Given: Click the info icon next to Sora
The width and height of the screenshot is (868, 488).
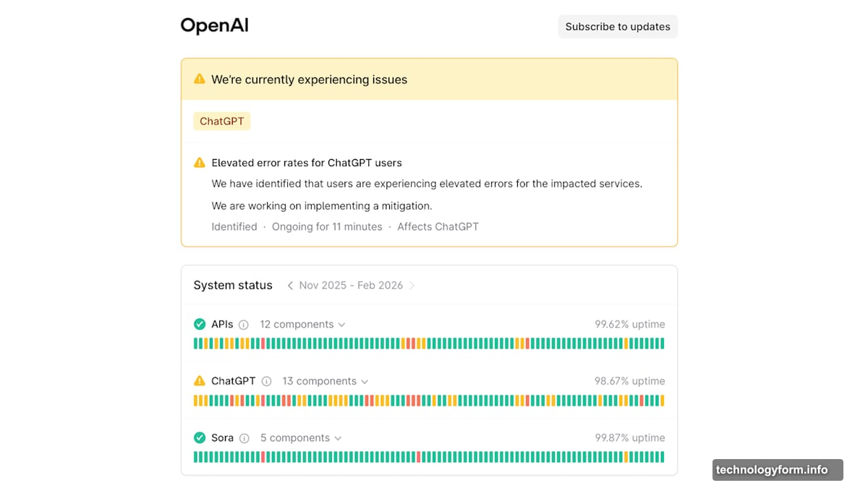Looking at the screenshot, I should pyautogui.click(x=244, y=438).
